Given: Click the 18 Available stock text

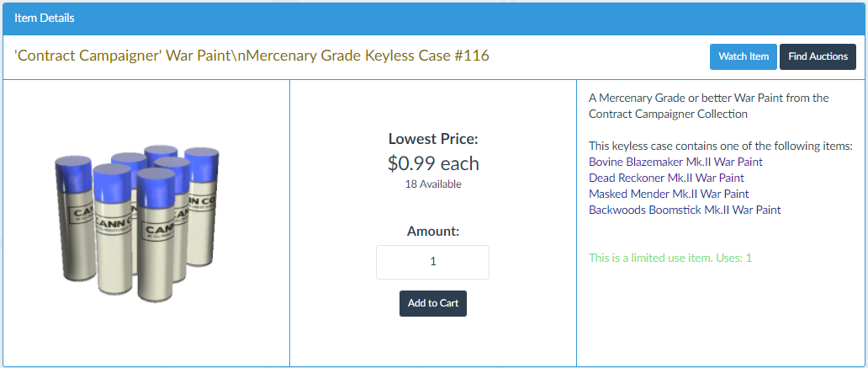Looking at the screenshot, I should [432, 184].
